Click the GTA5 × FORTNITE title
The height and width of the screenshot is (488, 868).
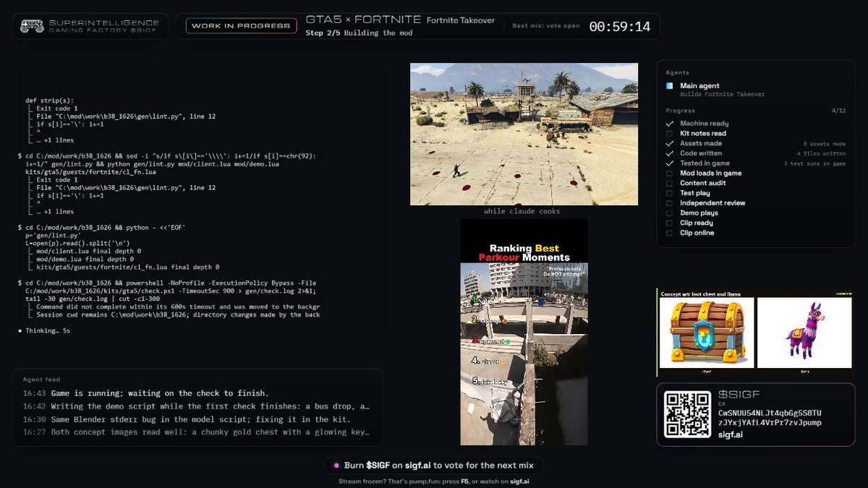tap(363, 20)
